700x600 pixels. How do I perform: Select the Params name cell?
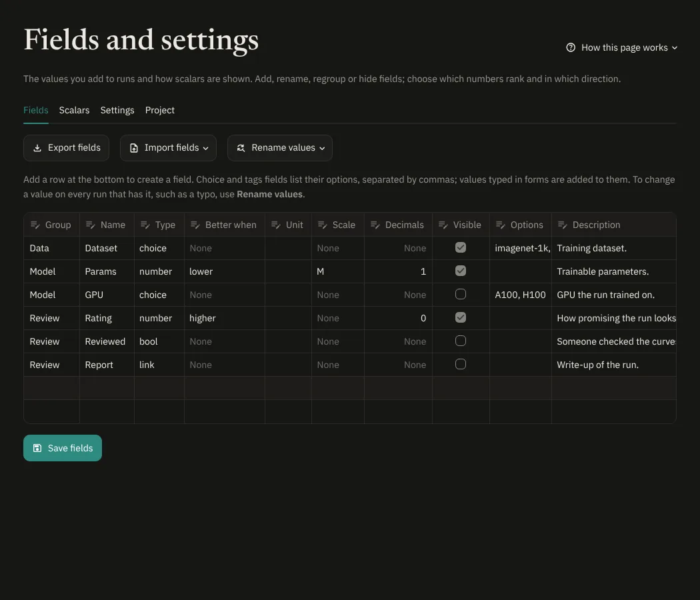(107, 271)
